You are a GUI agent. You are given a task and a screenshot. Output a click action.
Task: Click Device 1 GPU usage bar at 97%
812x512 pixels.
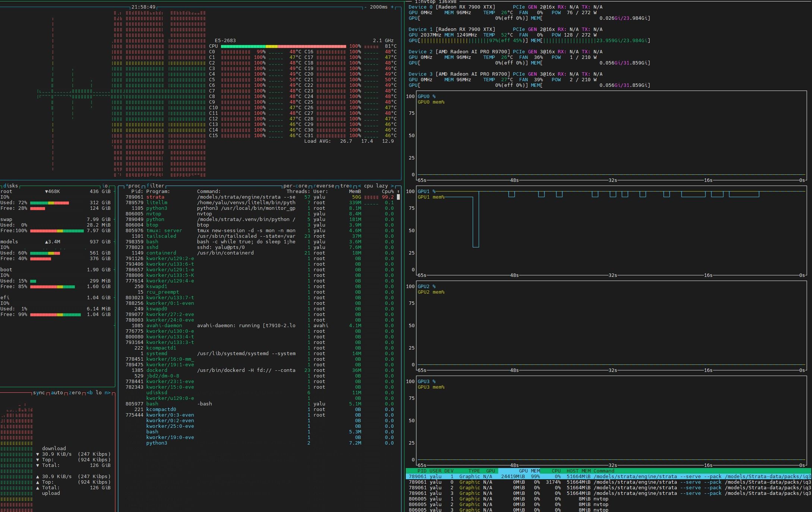coord(468,41)
